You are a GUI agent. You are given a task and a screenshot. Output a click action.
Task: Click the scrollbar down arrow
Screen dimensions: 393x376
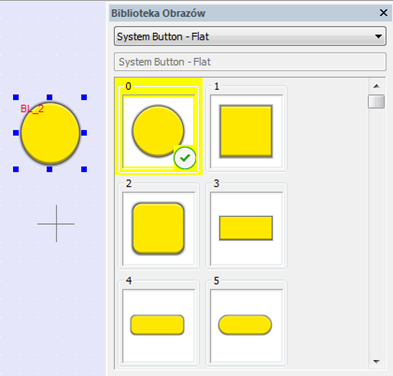click(377, 361)
